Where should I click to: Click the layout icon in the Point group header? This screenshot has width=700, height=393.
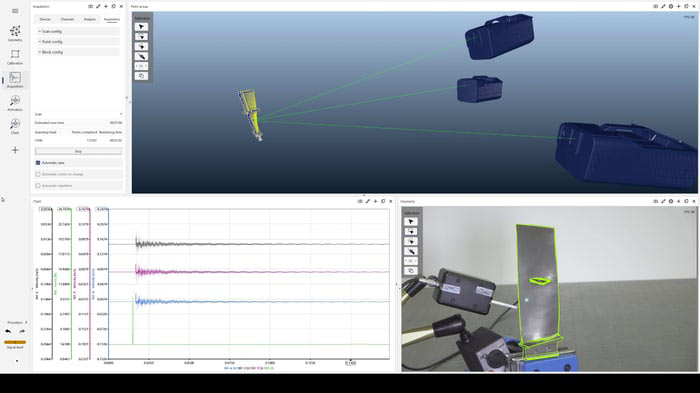(x=656, y=7)
